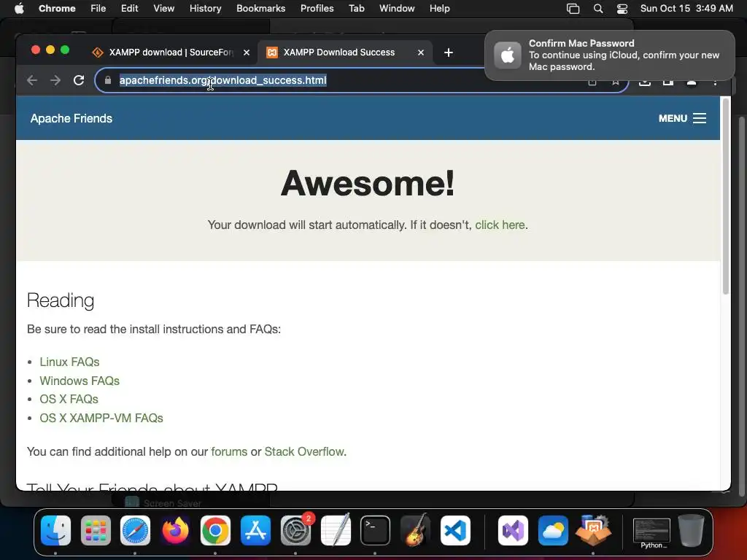Image resolution: width=747 pixels, height=560 pixels.
Task: Click the Chrome icon in the Dock
Action: 215,531
